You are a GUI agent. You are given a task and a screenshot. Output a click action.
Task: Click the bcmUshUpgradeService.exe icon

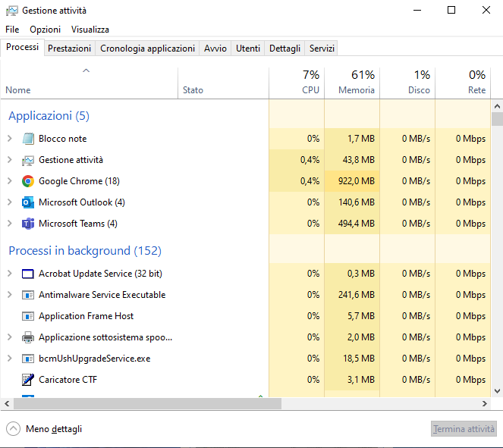[x=28, y=359]
